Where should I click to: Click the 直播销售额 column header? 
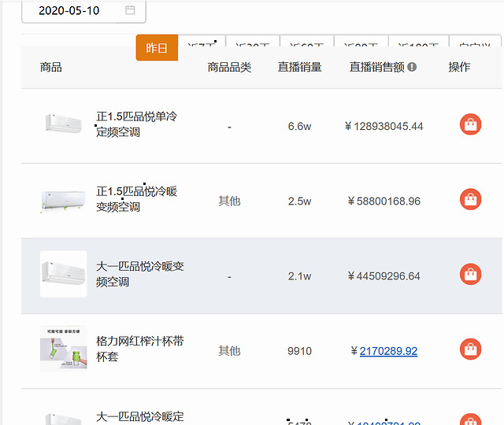(x=376, y=68)
